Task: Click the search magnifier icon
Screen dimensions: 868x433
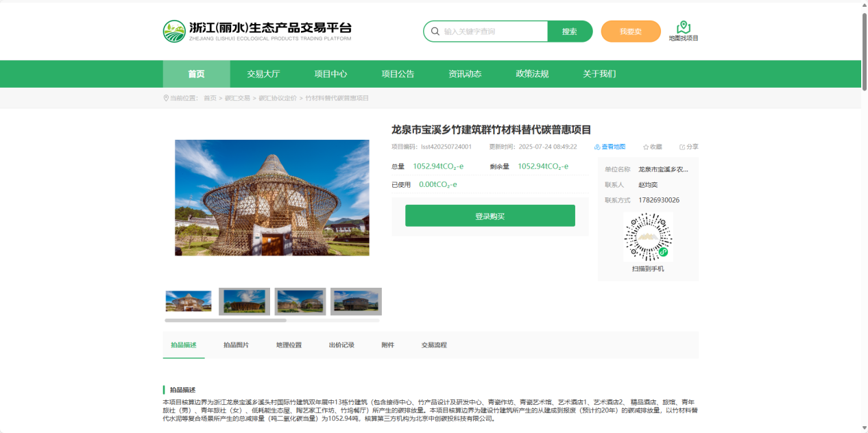Action: (x=435, y=32)
